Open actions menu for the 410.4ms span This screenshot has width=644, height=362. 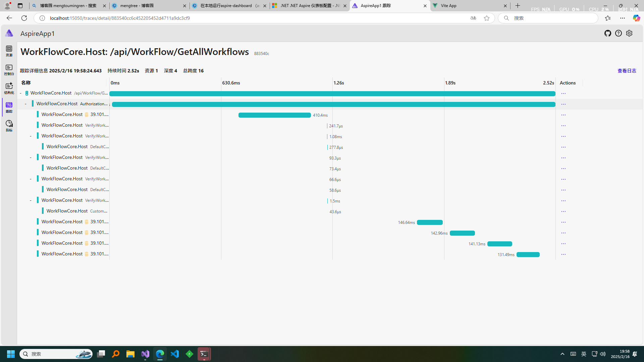(x=563, y=115)
